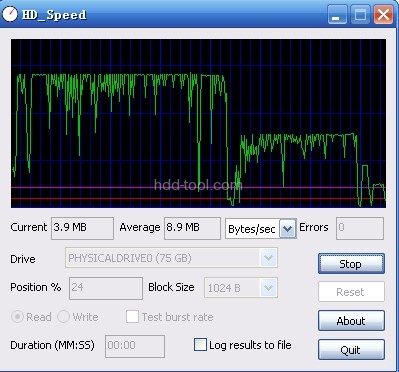Screen dimensions: 399x372
Task: Select the Read radio button
Action: [17, 317]
